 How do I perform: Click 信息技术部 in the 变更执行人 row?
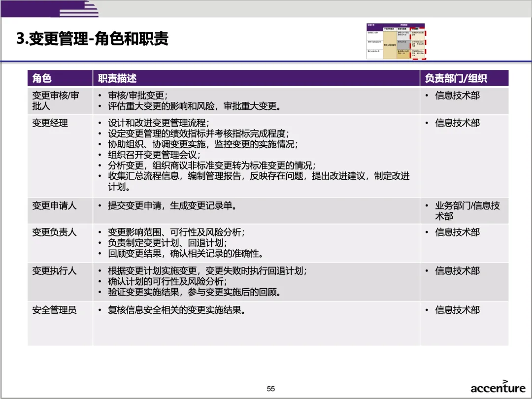click(457, 271)
